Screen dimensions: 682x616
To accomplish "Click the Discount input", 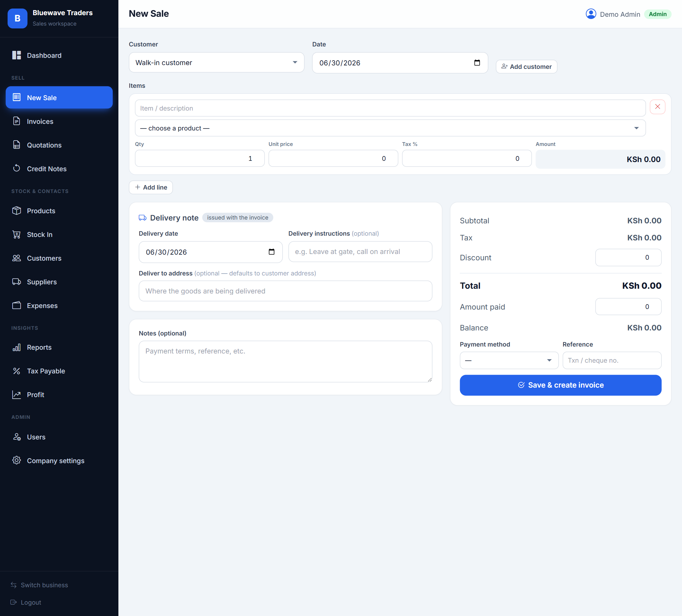I will click(628, 257).
